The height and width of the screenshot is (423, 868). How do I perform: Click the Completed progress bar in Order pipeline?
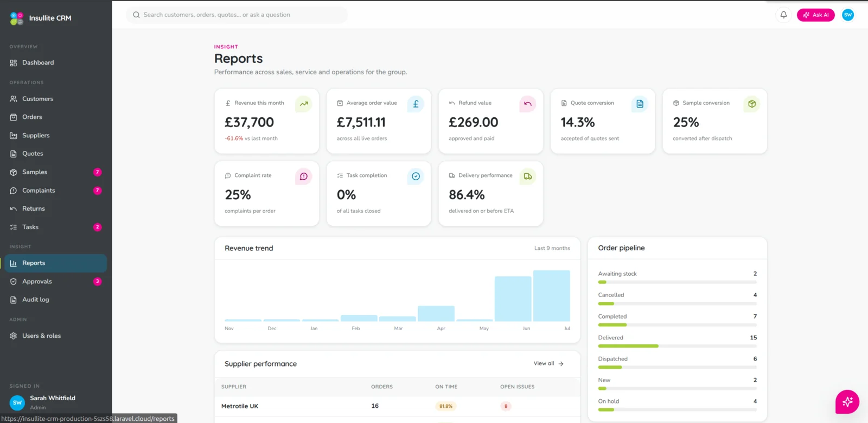(677, 325)
